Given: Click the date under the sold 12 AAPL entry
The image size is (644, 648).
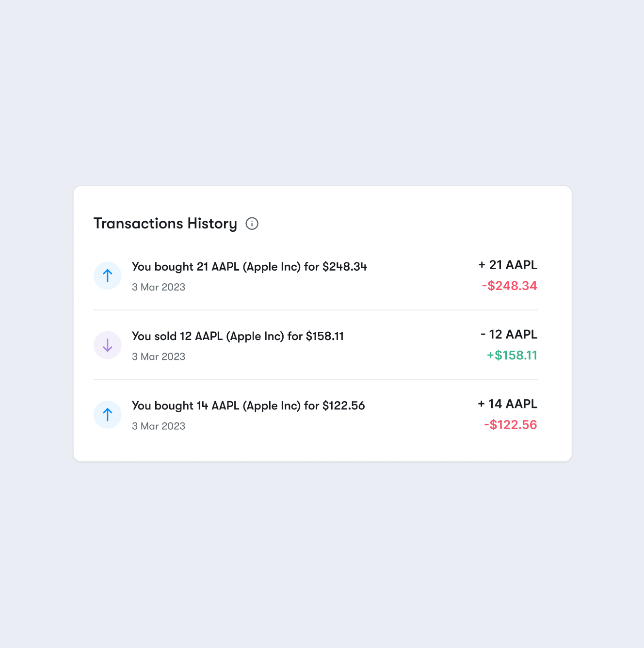Looking at the screenshot, I should pos(159,356).
